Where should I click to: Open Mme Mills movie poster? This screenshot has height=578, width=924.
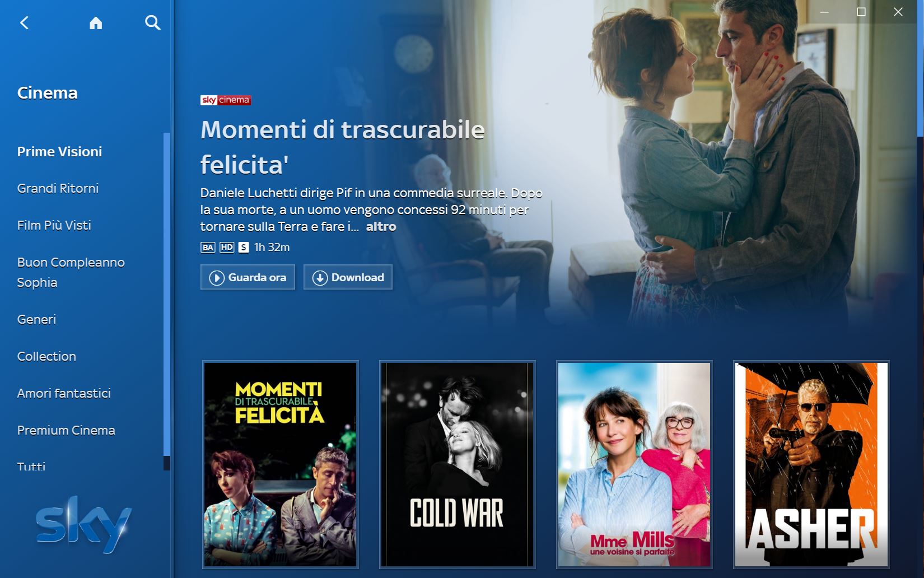(x=634, y=464)
